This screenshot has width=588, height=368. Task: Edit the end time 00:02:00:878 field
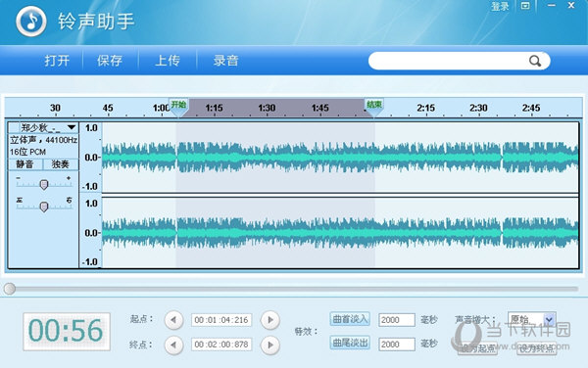click(221, 345)
